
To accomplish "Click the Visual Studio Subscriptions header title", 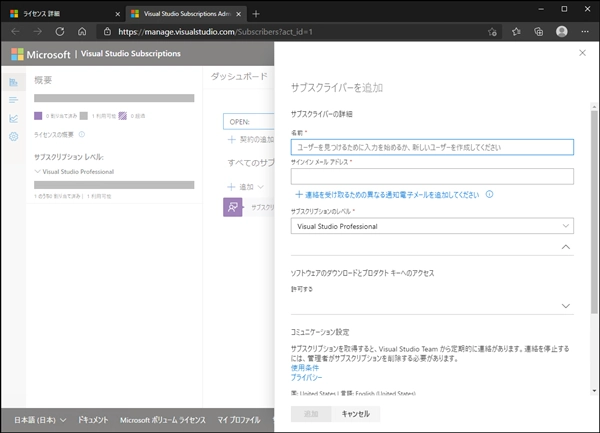I will [130, 54].
